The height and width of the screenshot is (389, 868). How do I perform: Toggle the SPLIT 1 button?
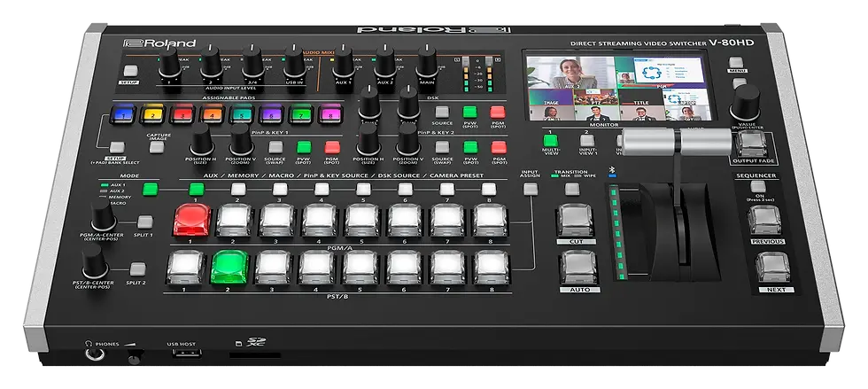tap(145, 222)
